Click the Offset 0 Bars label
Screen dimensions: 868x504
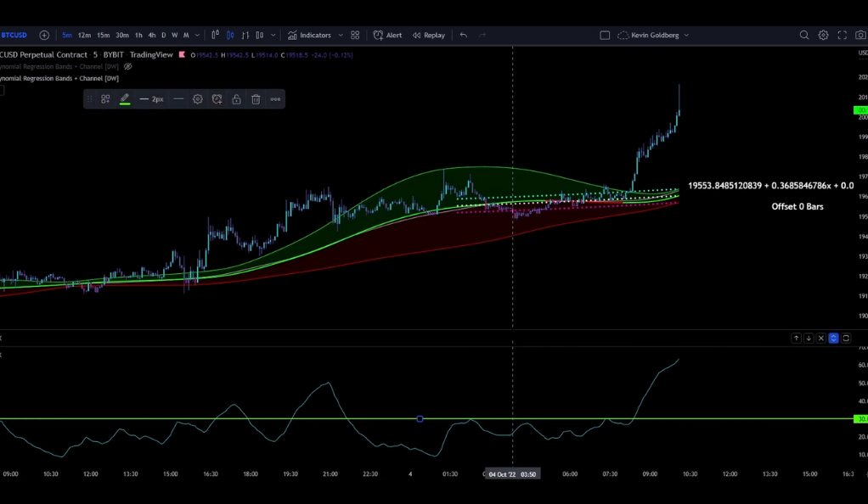[798, 206]
